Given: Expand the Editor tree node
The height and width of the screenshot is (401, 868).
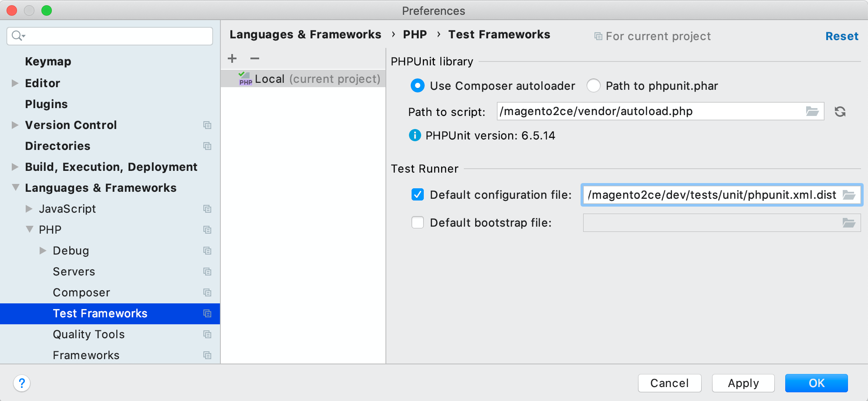Looking at the screenshot, I should (14, 83).
